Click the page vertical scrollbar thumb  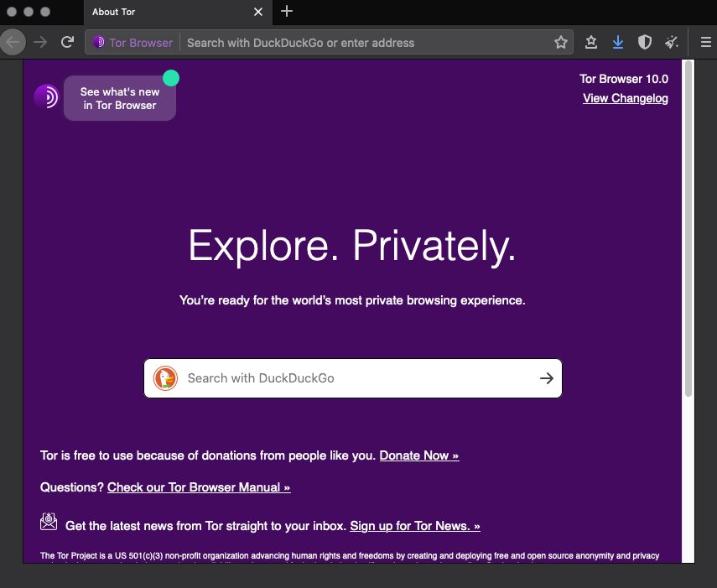tap(688, 229)
